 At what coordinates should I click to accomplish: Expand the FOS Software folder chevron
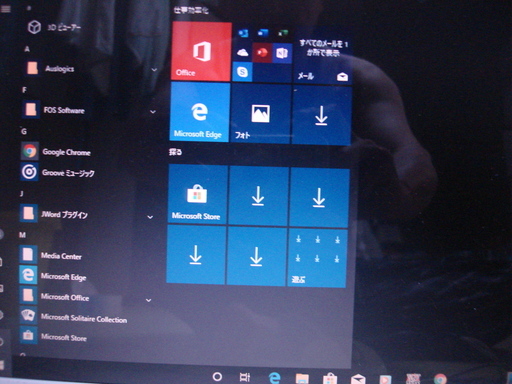point(153,112)
